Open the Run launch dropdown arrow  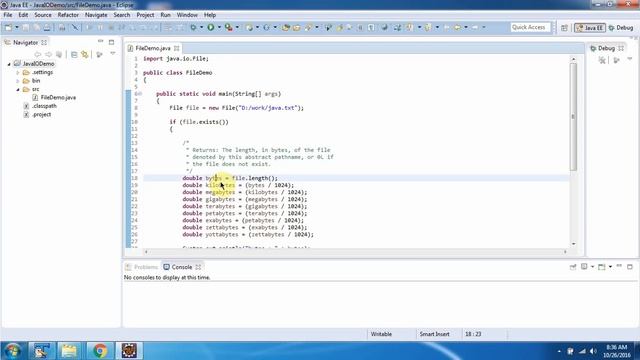point(219,27)
